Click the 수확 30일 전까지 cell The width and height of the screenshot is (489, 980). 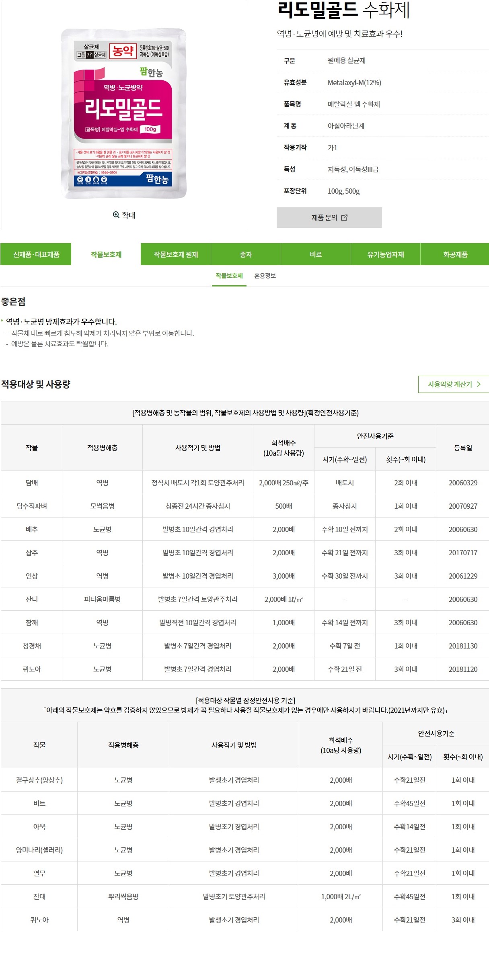pos(345,576)
